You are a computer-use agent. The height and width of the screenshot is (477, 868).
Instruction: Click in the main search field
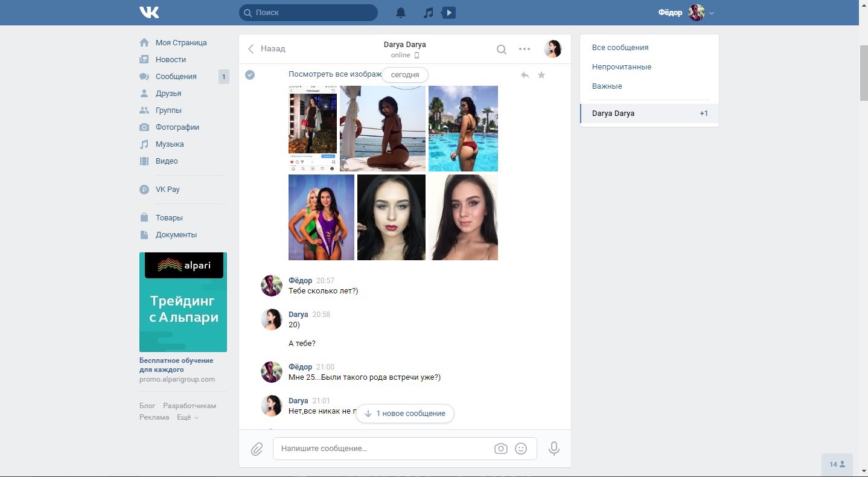coord(308,13)
